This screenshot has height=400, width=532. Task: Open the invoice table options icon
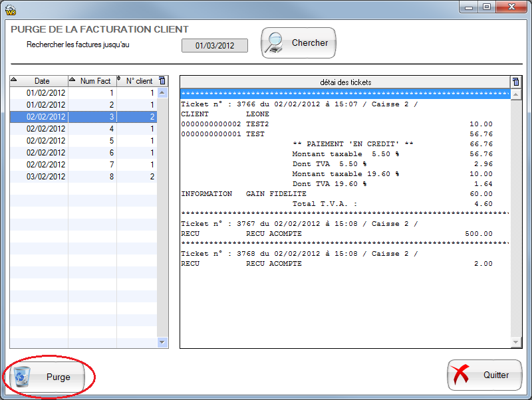pos(162,81)
